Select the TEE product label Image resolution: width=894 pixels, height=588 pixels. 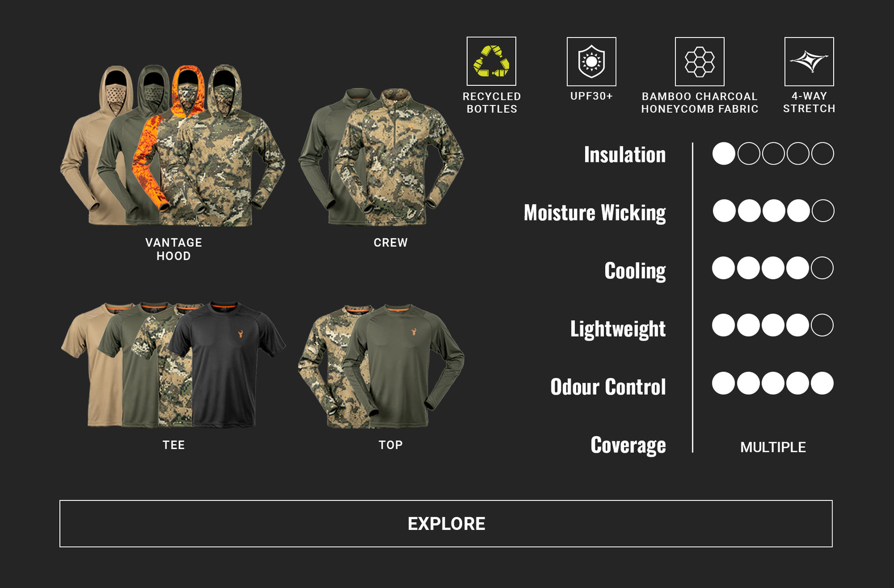(x=174, y=445)
